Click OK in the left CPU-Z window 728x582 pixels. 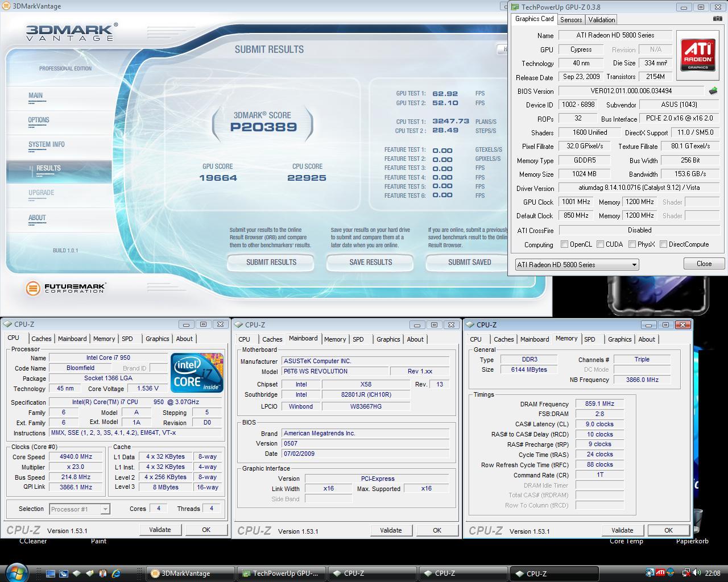click(x=206, y=530)
